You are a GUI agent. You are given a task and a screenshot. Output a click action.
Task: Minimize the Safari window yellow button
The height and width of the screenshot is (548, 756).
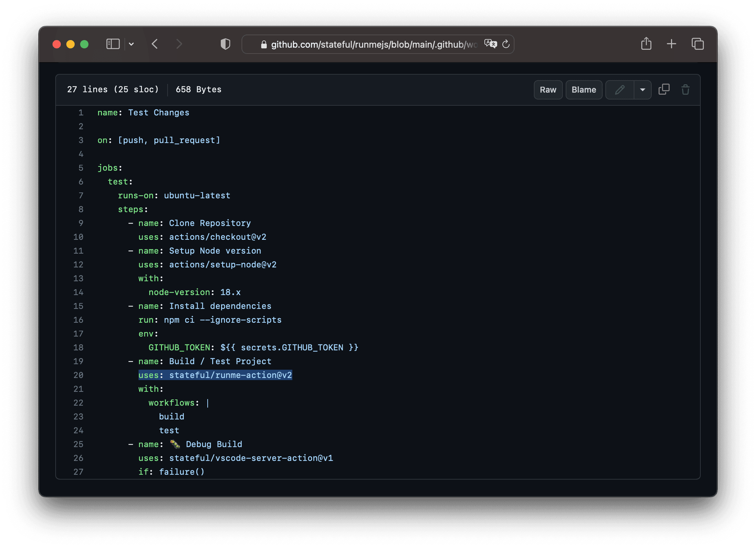click(70, 44)
